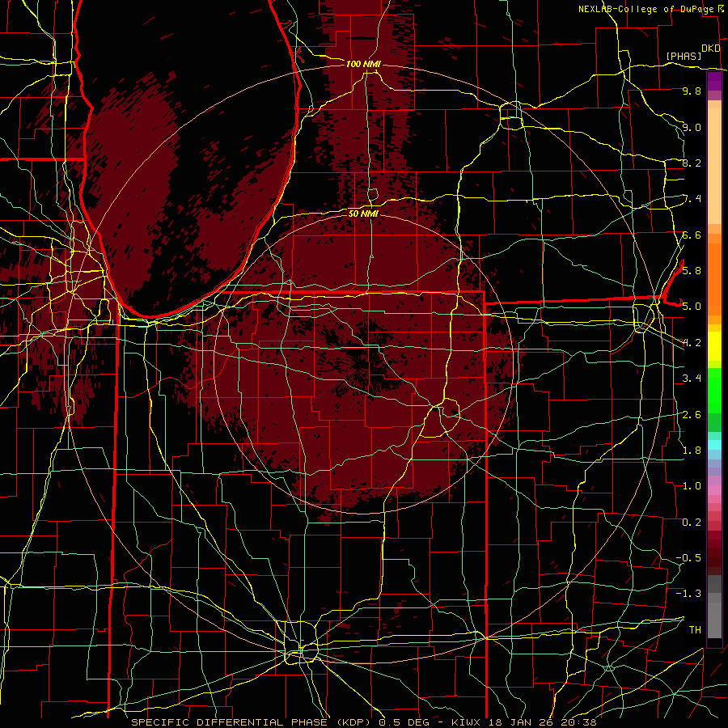Click the yellow color bar segment
Image resolution: width=728 pixels, height=728 pixels.
tap(714, 346)
